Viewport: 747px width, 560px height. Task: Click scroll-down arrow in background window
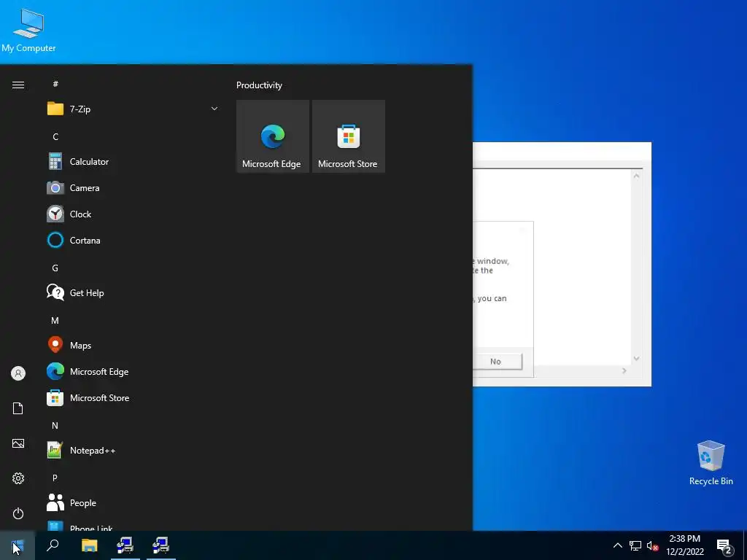point(636,359)
